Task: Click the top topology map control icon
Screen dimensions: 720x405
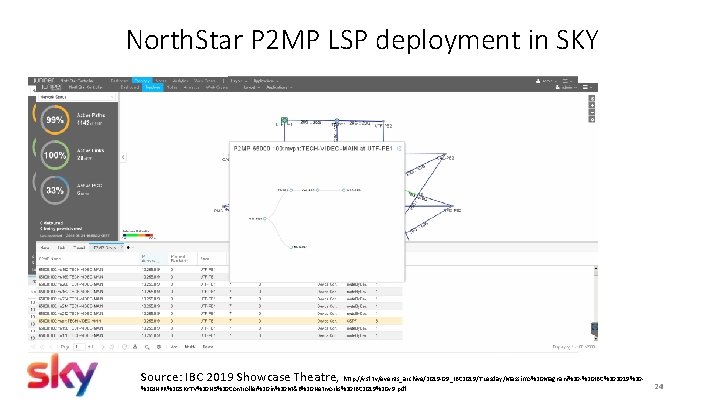Action: point(592,99)
